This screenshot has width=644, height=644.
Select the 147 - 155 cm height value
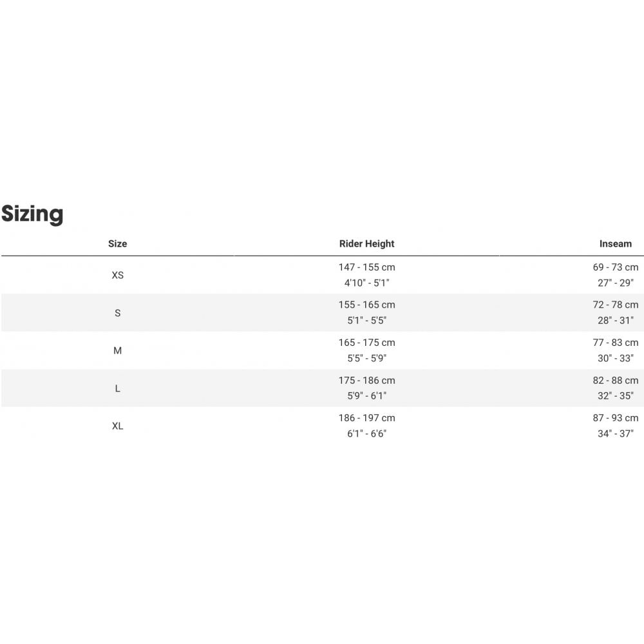click(x=367, y=267)
